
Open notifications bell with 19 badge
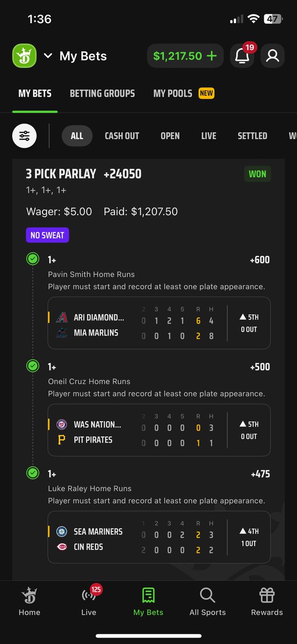pyautogui.click(x=242, y=56)
